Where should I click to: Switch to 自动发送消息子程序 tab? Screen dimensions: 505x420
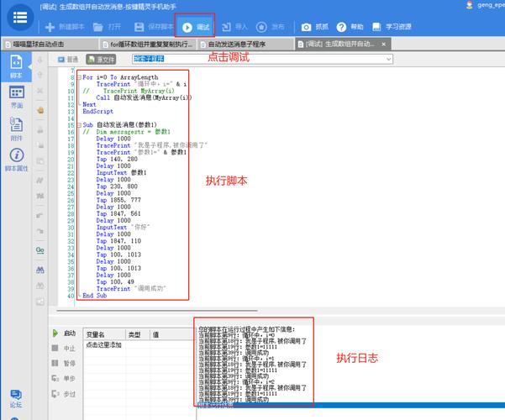tap(245, 45)
